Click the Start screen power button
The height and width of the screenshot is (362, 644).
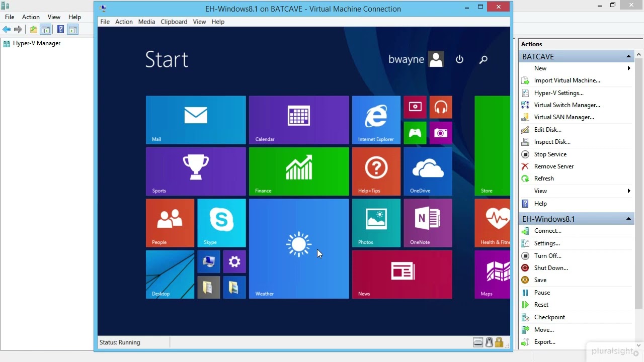click(459, 59)
